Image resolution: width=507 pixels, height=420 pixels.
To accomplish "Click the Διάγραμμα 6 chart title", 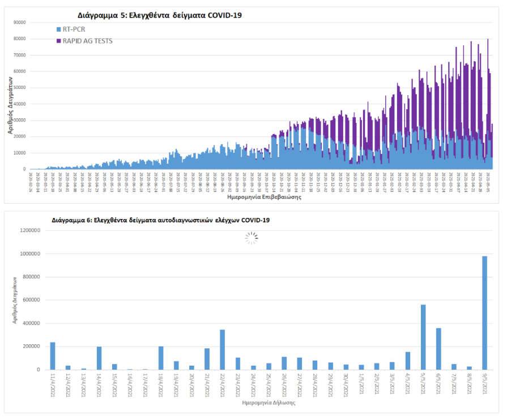I will click(160, 220).
